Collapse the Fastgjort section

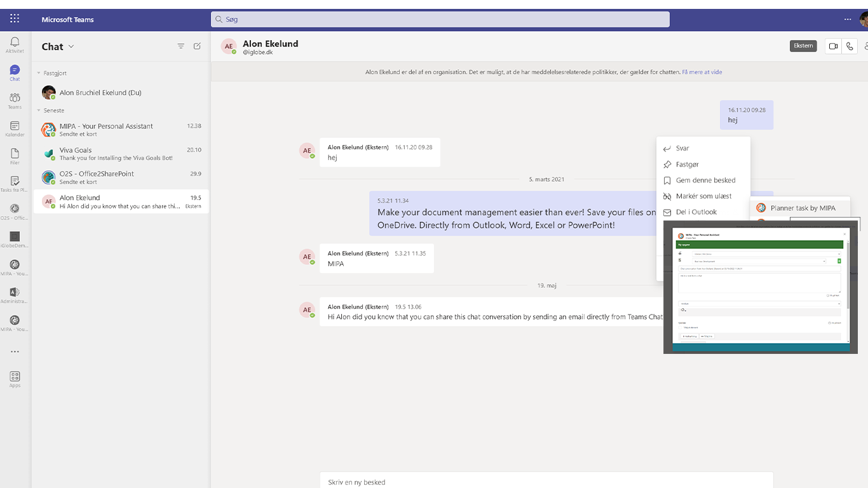(39, 73)
